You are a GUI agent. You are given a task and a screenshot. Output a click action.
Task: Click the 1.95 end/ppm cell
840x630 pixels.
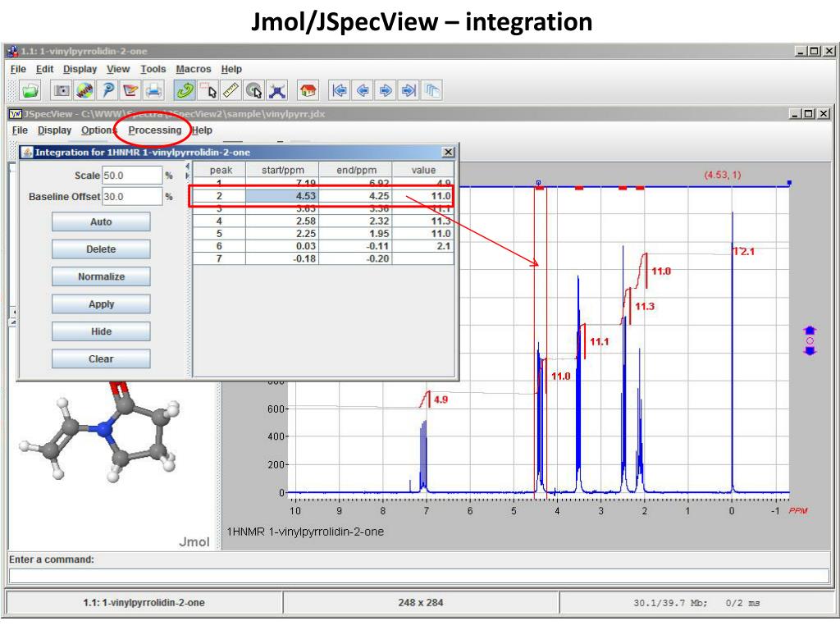(355, 234)
